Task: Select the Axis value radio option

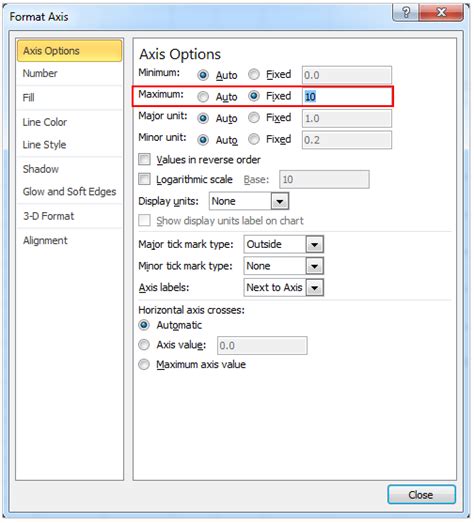Action: click(144, 345)
